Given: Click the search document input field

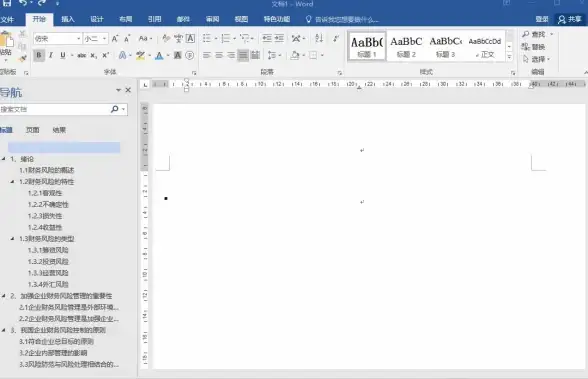Looking at the screenshot, I should pyautogui.click(x=54, y=109).
